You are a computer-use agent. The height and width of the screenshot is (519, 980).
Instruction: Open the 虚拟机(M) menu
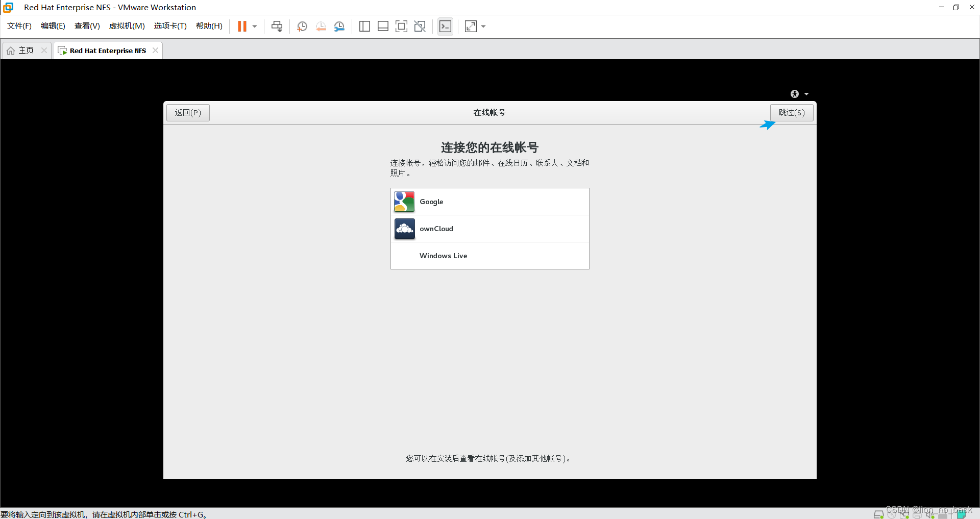[x=127, y=26]
